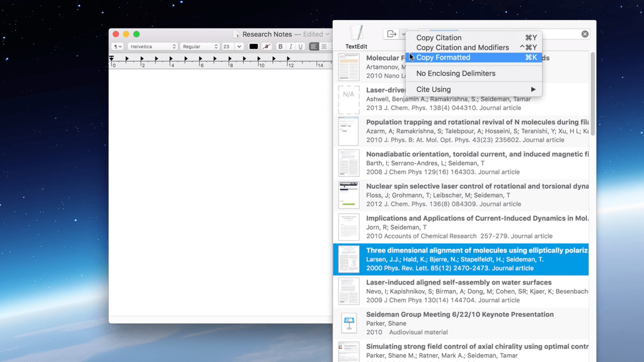644x362 pixels.
Task: Select No Enclosing Delimiters menu entry
Action: coord(455,73)
